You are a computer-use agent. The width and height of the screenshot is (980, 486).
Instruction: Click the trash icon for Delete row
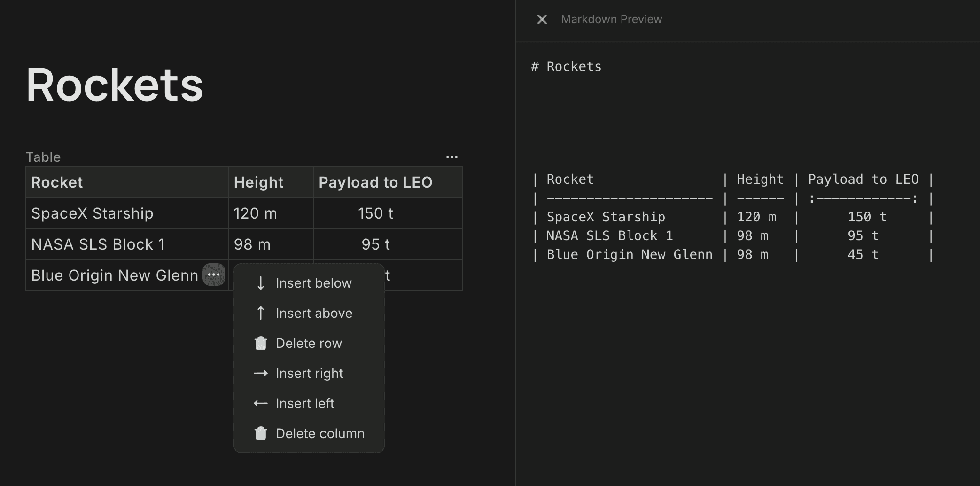point(261,343)
